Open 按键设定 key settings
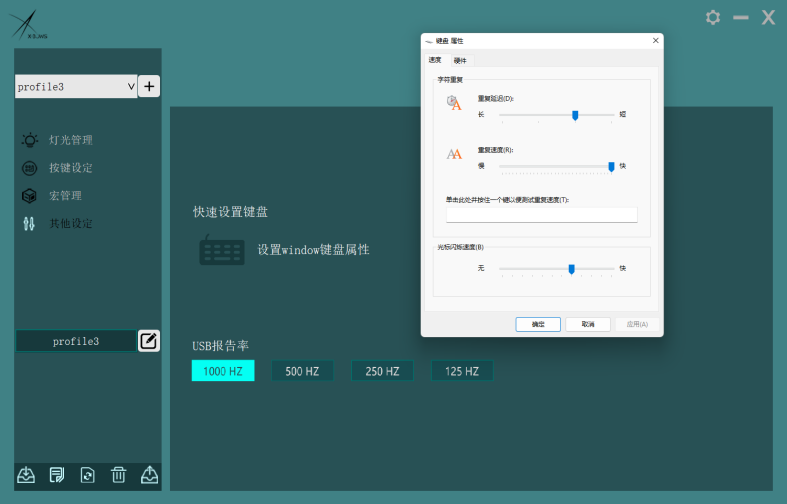Viewport: 787px width, 504px height. click(70, 168)
